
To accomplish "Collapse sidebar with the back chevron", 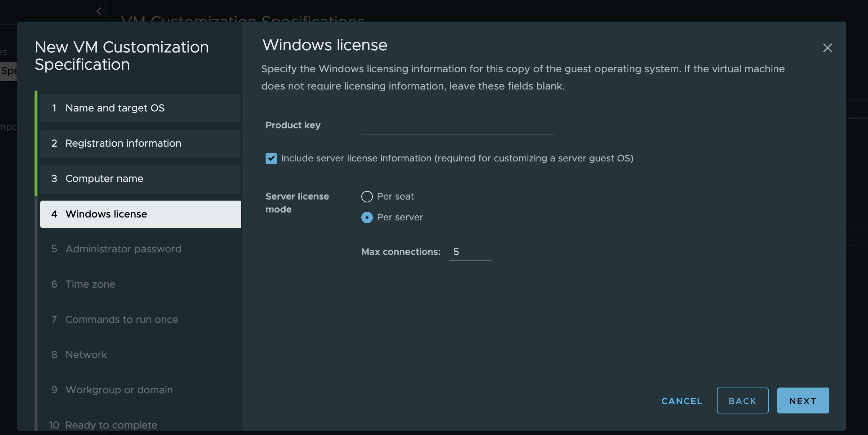I will (99, 11).
